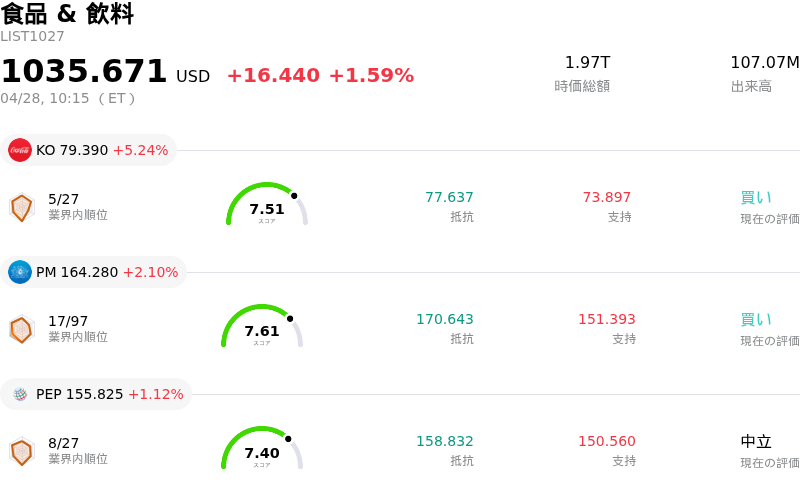800x488 pixels.
Task: Click the 7.61 score gauge
Action: [262, 328]
